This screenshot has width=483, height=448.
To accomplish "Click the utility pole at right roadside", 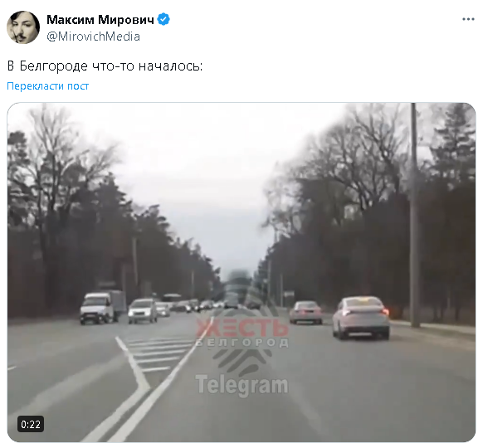I will click(415, 216).
